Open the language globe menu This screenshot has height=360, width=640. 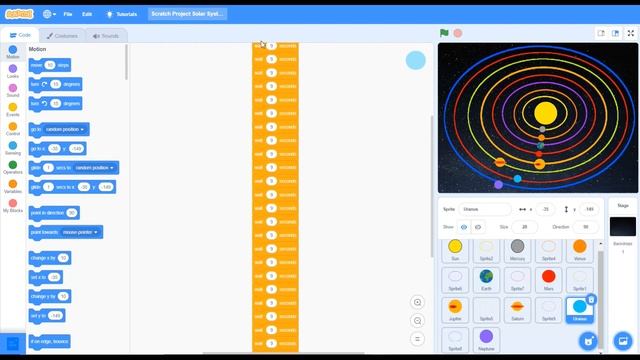49,14
